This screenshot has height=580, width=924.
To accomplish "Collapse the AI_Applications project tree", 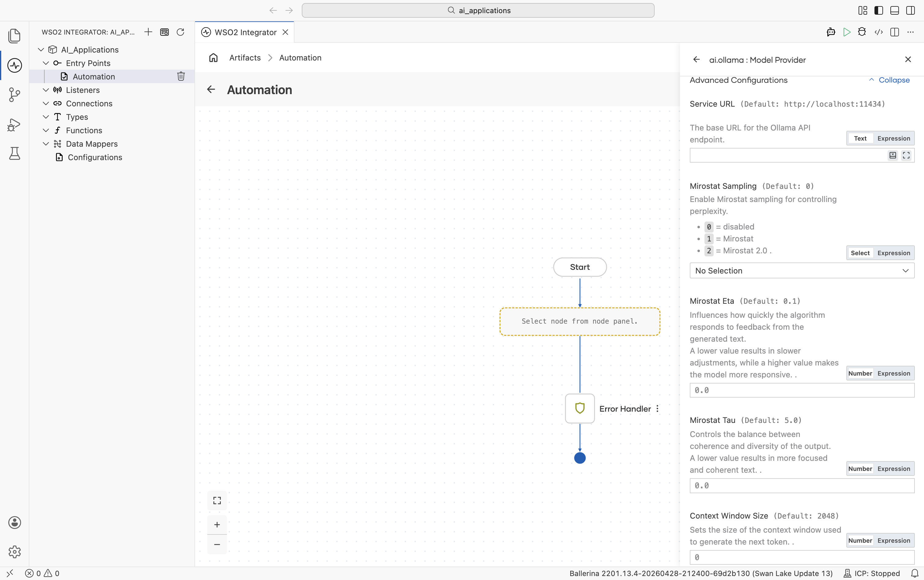I will [41, 50].
